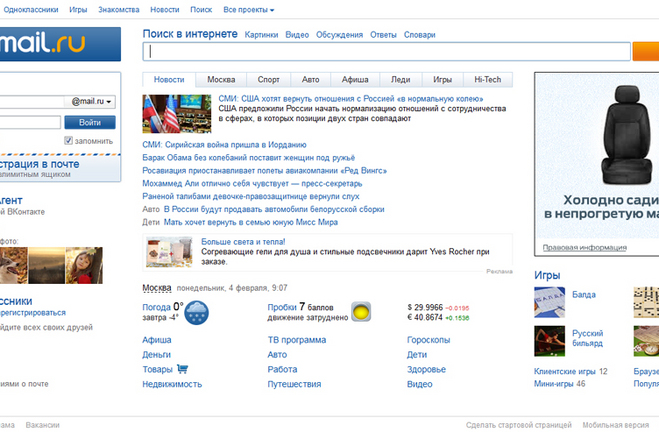The image size is (659, 432).
Task: Open Игры in the top navigation bar
Action: 78,10
